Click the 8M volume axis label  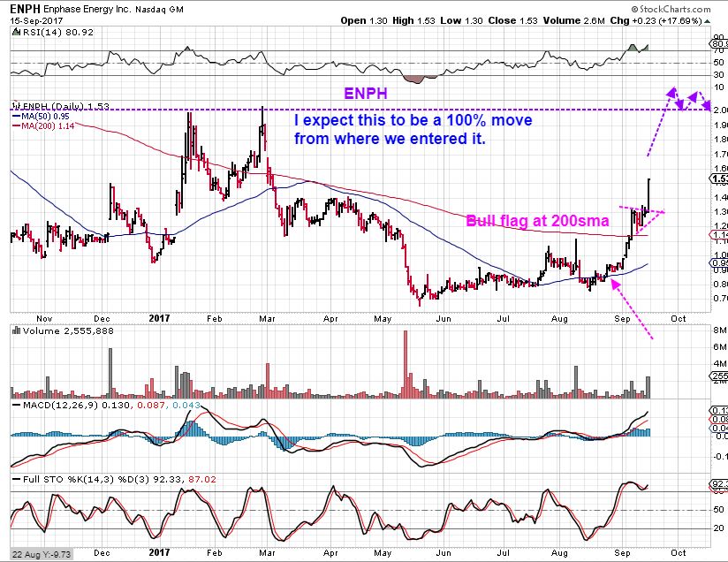(x=720, y=330)
